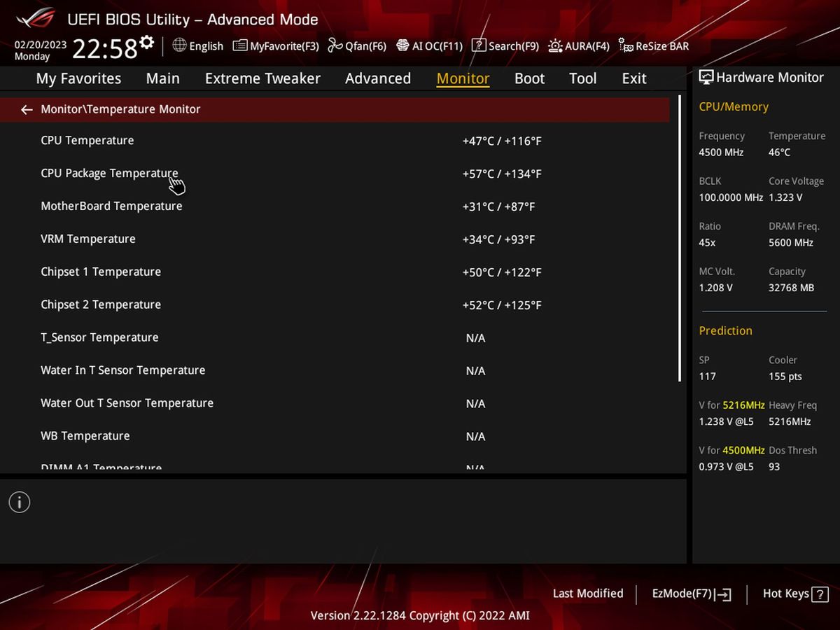Screen dimensions: 840x630
Task: Go to the Advanced tab
Action: [378, 78]
